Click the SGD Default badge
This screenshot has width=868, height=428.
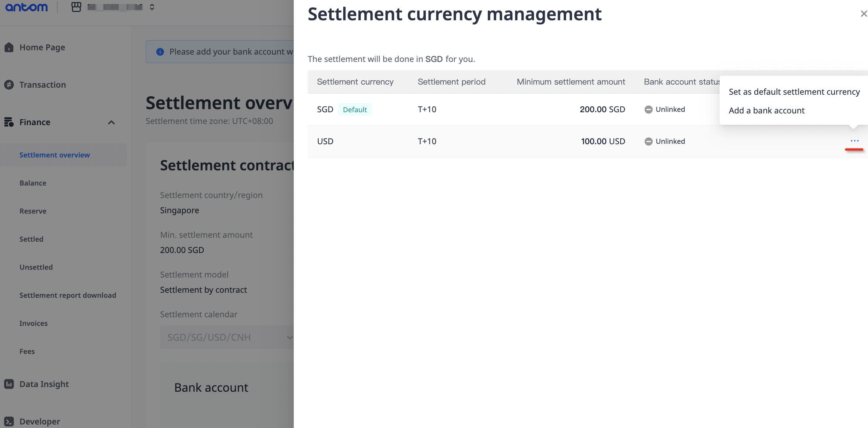tap(355, 110)
